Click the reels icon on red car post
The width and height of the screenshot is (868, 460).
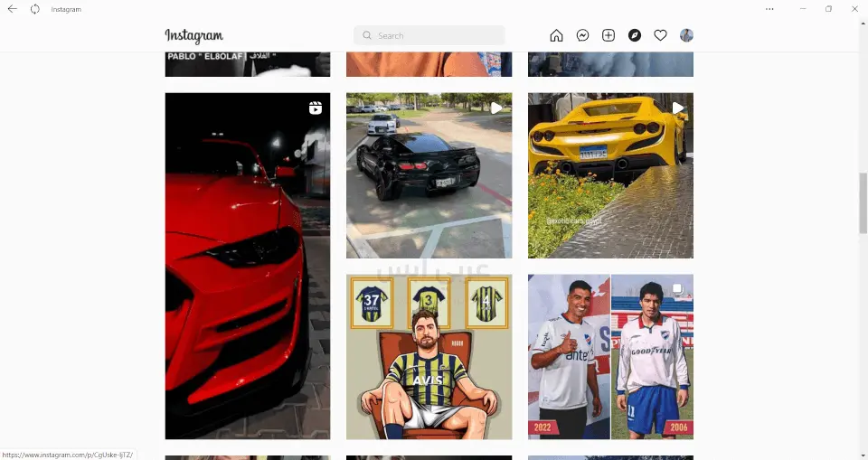point(316,108)
